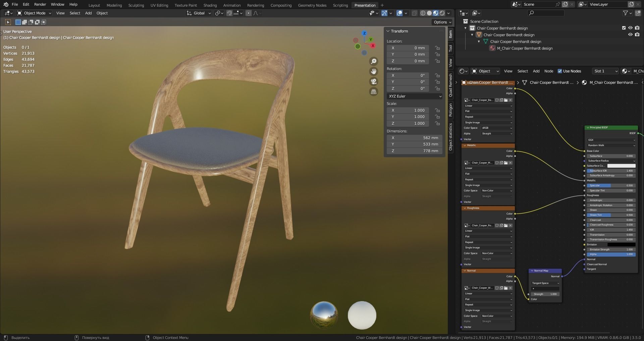This screenshot has width=644, height=341.
Task: Click the new scene icon
Action: (x=565, y=4)
